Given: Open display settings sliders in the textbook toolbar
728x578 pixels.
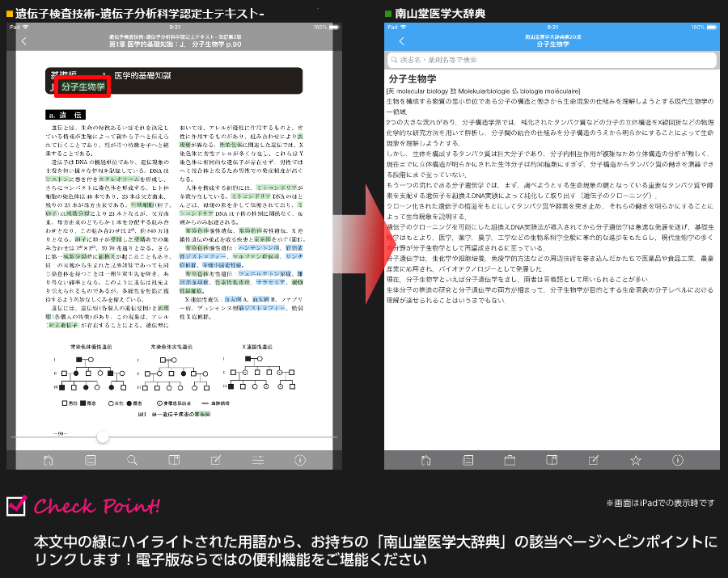Looking at the screenshot, I should coord(258,459).
